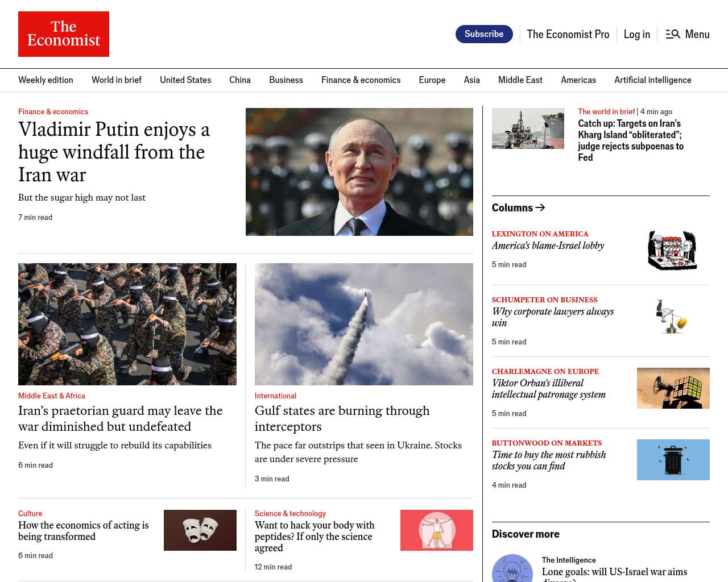Screen dimensions: 728x582
Task: Click the Schumpeter column illustration
Action: tap(673, 316)
